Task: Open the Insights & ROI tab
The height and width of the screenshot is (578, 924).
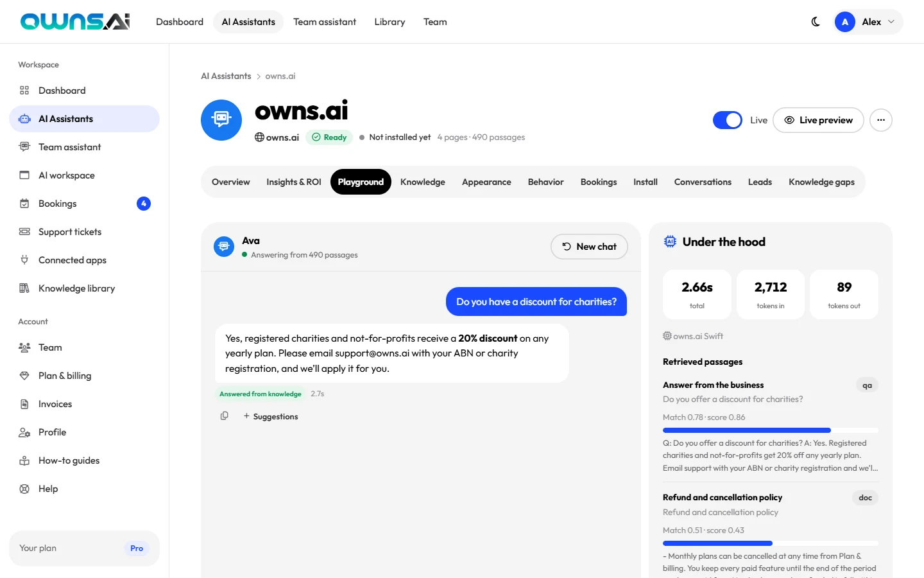Action: tap(294, 182)
